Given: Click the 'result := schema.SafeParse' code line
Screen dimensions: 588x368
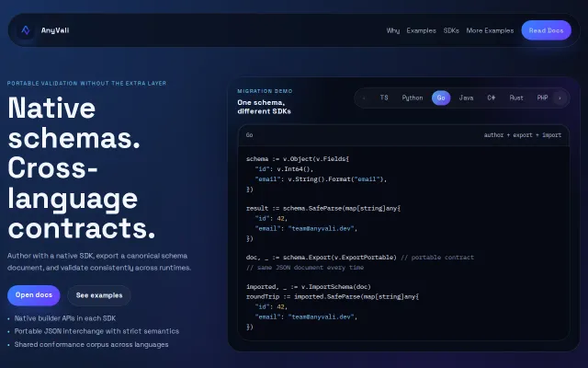Looking at the screenshot, I should tap(323, 209).
